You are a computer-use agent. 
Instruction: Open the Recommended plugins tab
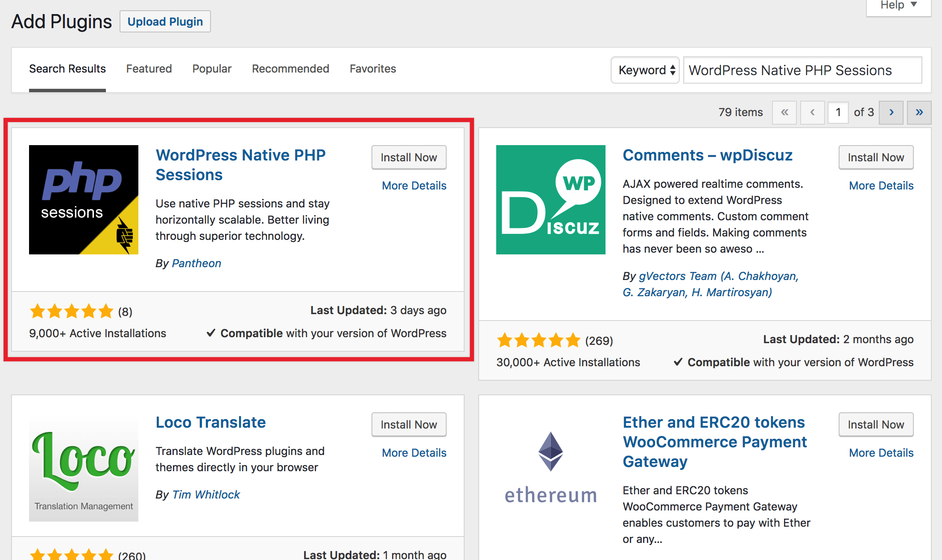[290, 68]
